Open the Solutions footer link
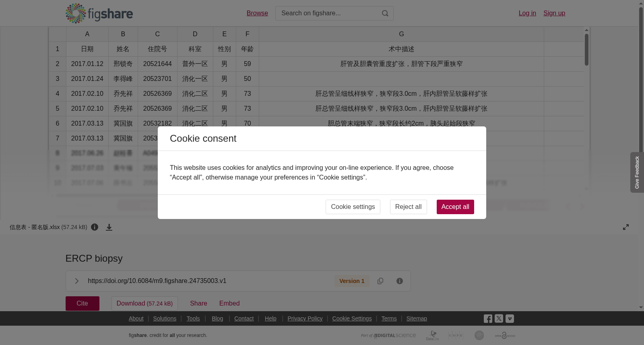Viewport: 644px width, 345px height. pyautogui.click(x=165, y=318)
